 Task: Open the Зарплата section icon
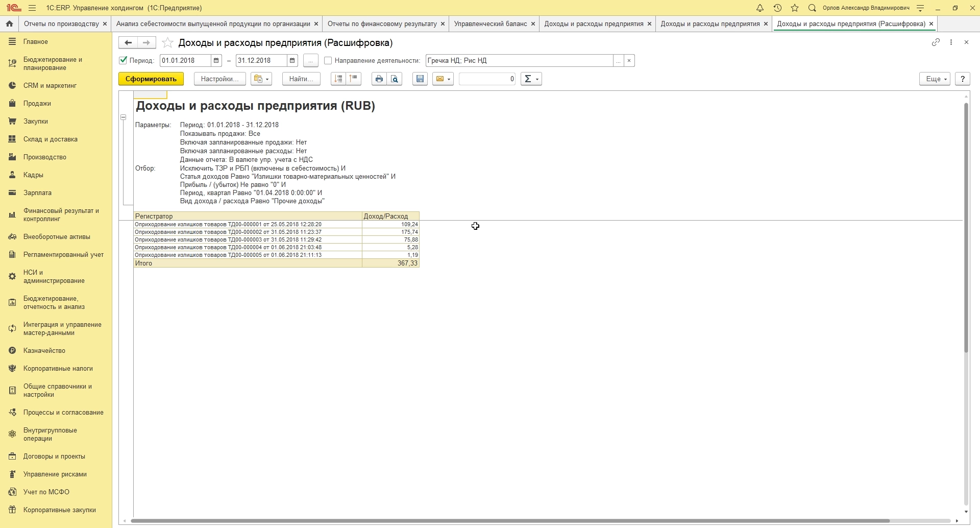(12, 193)
